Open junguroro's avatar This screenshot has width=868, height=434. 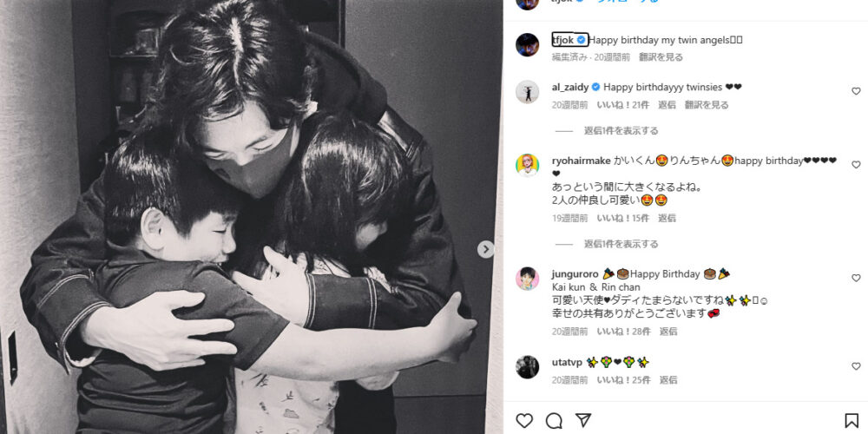tap(527, 279)
